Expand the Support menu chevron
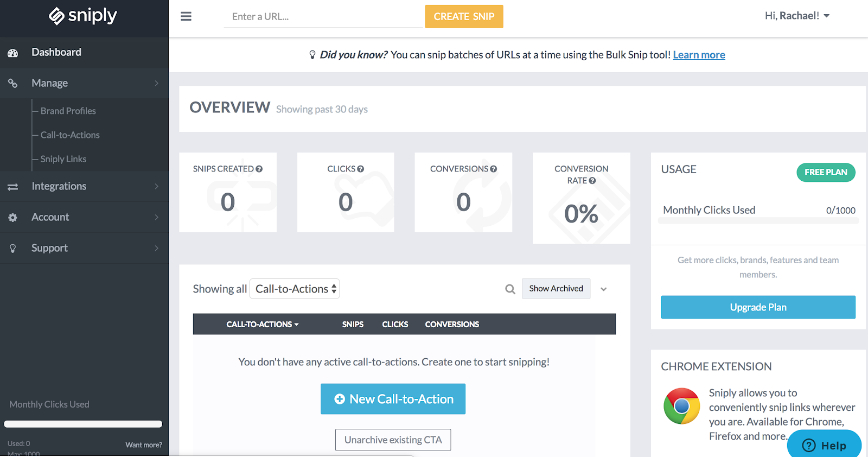This screenshot has width=868, height=457. [157, 248]
